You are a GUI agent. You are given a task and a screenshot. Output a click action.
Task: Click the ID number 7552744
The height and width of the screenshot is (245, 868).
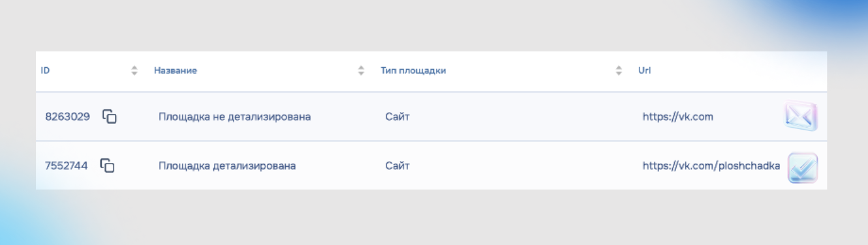tap(66, 166)
